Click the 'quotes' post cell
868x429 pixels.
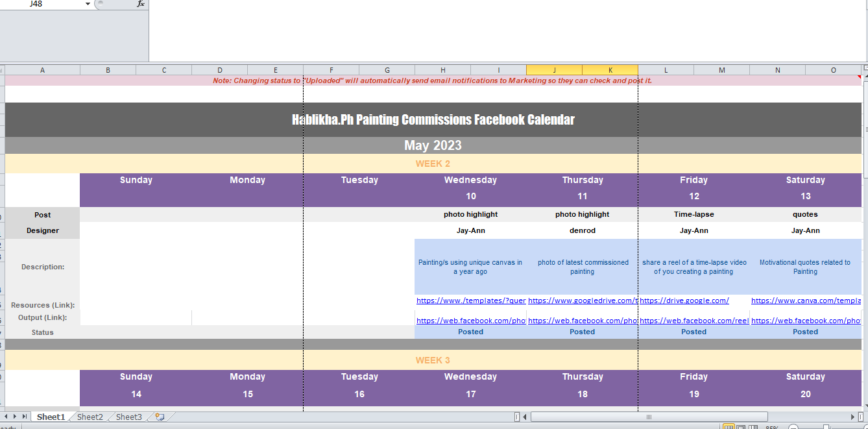[x=806, y=214]
